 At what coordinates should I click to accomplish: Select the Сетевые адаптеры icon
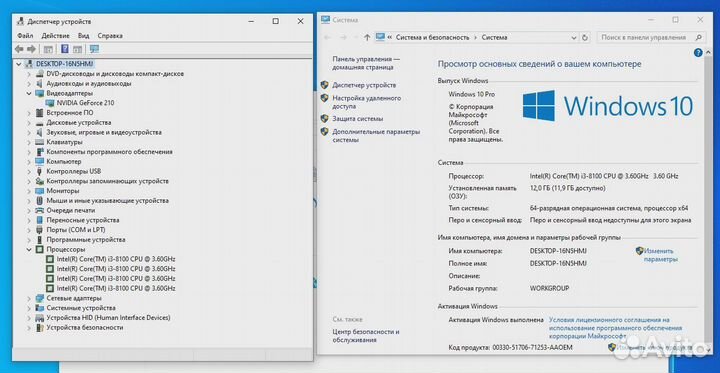click(x=39, y=298)
